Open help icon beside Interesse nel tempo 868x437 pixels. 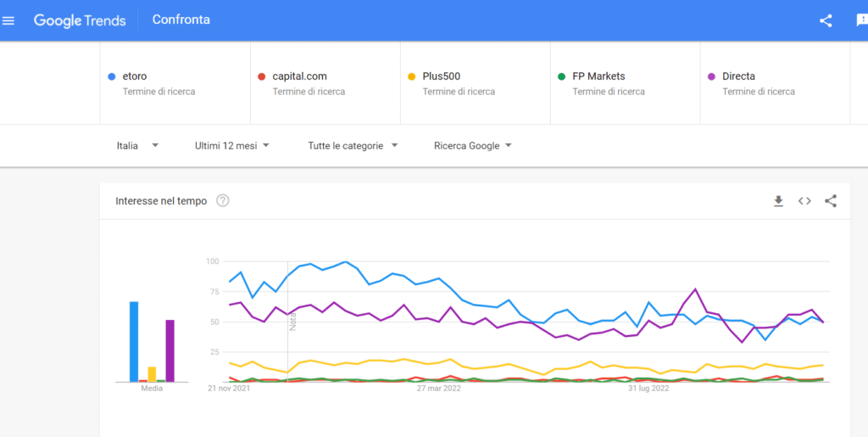pyautogui.click(x=223, y=200)
